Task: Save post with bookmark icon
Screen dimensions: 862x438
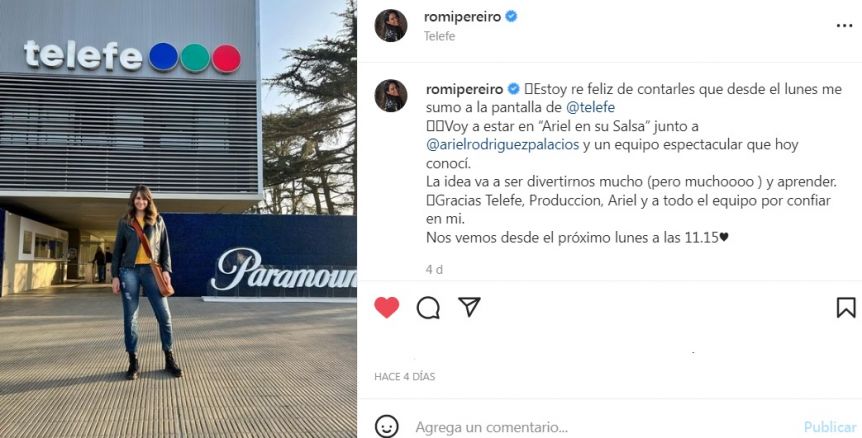Action: point(846,308)
